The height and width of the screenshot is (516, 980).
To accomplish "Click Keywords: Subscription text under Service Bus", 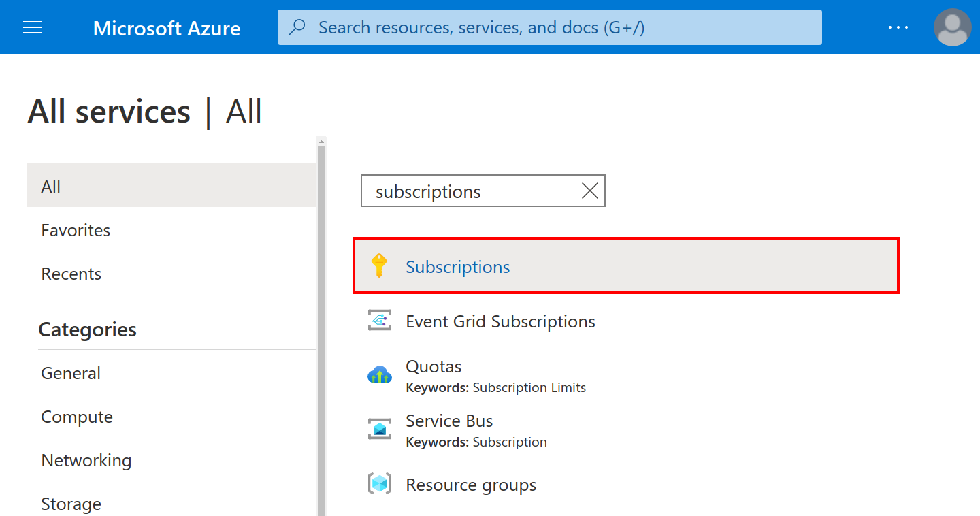I will point(476,442).
